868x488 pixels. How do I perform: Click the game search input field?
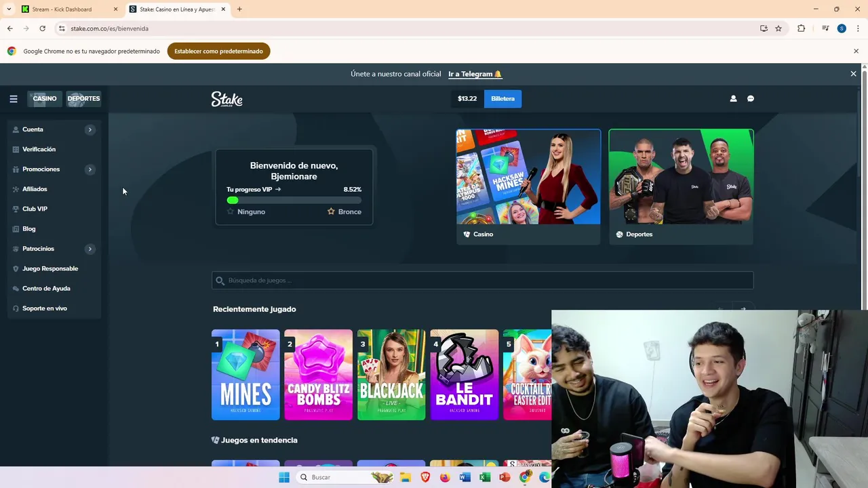click(x=482, y=281)
